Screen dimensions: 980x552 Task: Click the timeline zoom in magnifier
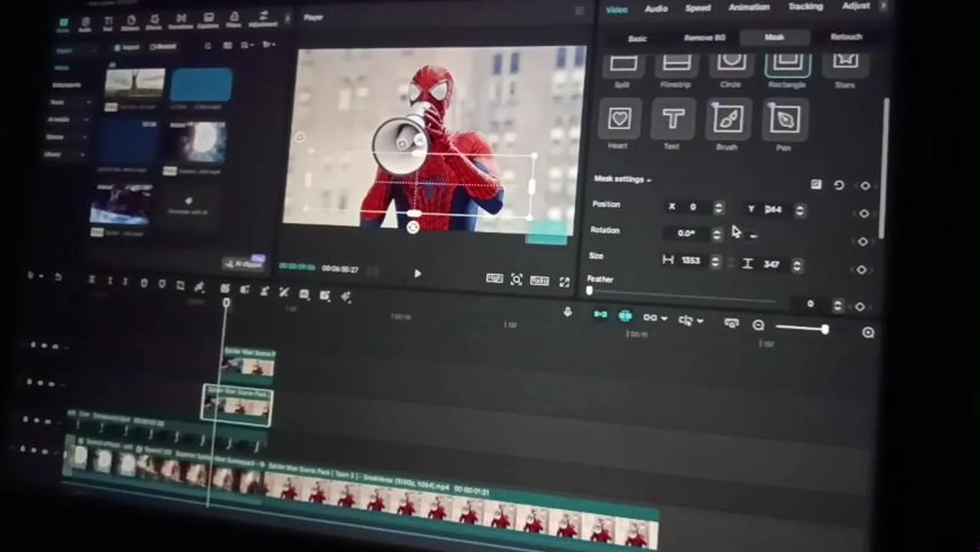[x=868, y=332]
